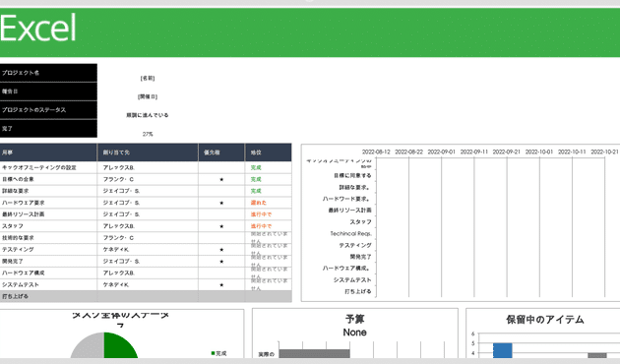Click the Excel title in green banner
This screenshot has width=620, height=364.
38,28
